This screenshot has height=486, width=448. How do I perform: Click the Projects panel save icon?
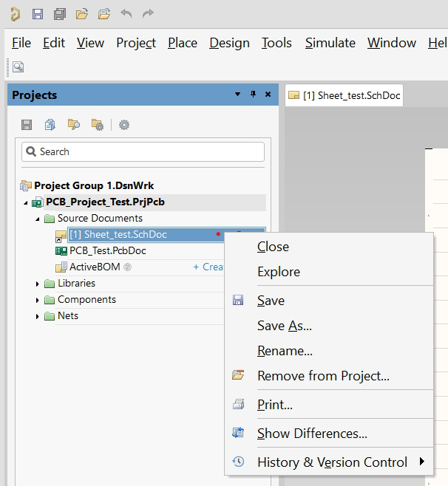(x=27, y=125)
